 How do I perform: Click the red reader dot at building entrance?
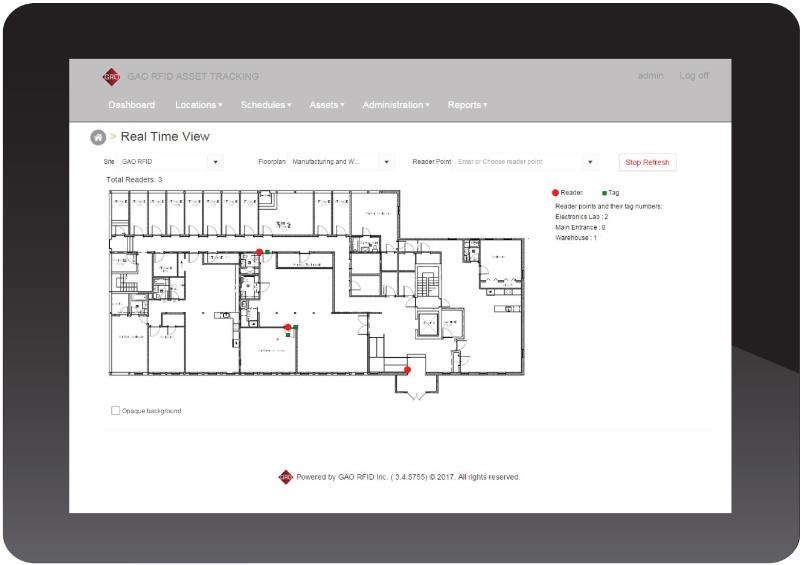pos(407,370)
